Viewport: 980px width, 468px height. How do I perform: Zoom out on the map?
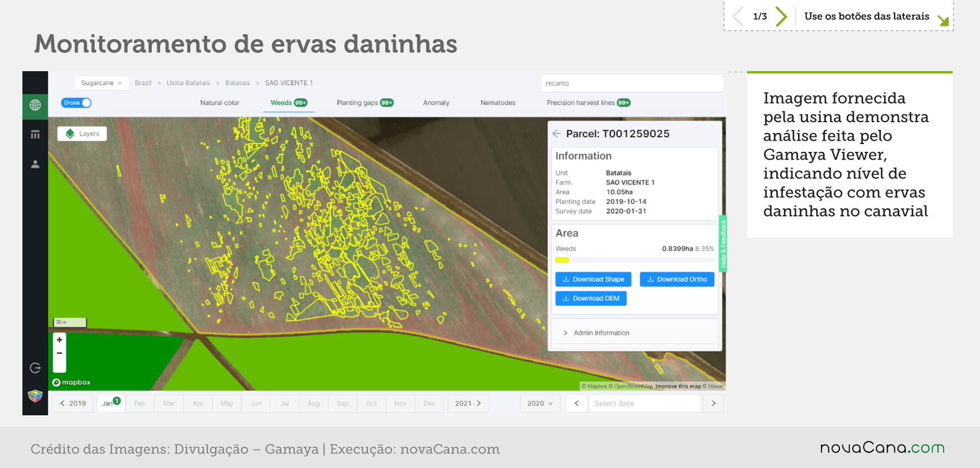[59, 353]
